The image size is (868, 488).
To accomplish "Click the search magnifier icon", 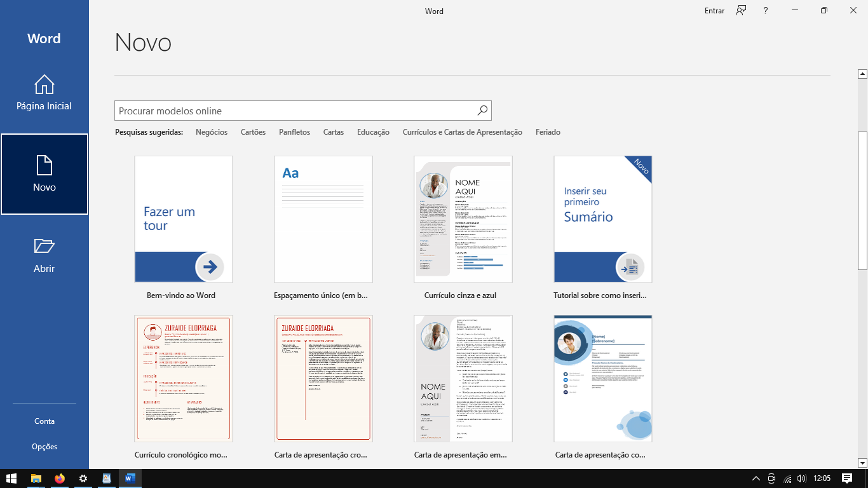I will (x=482, y=110).
